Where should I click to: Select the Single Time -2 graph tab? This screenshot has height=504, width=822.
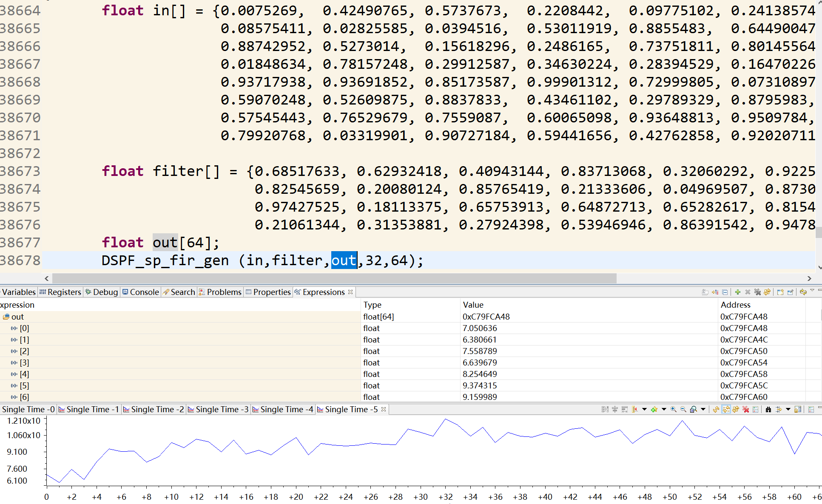tap(154, 409)
